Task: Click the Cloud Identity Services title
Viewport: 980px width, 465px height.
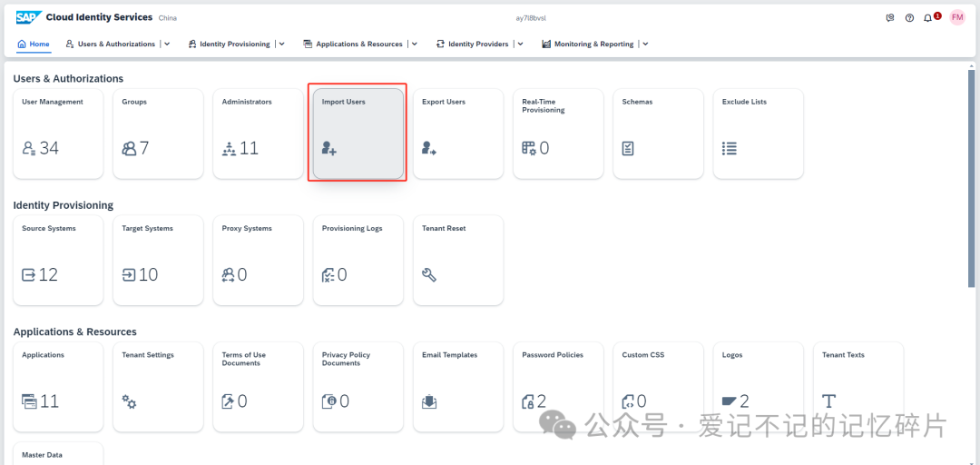Action: point(100,17)
